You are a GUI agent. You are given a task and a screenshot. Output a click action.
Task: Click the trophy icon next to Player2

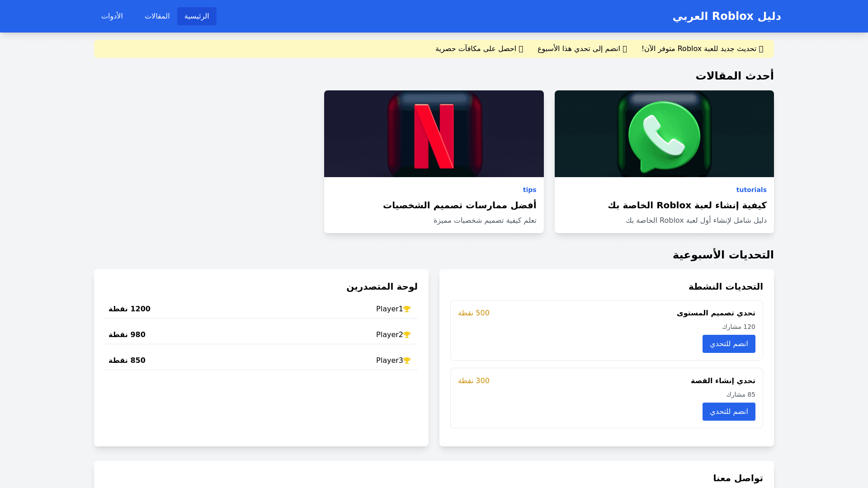[407, 335]
